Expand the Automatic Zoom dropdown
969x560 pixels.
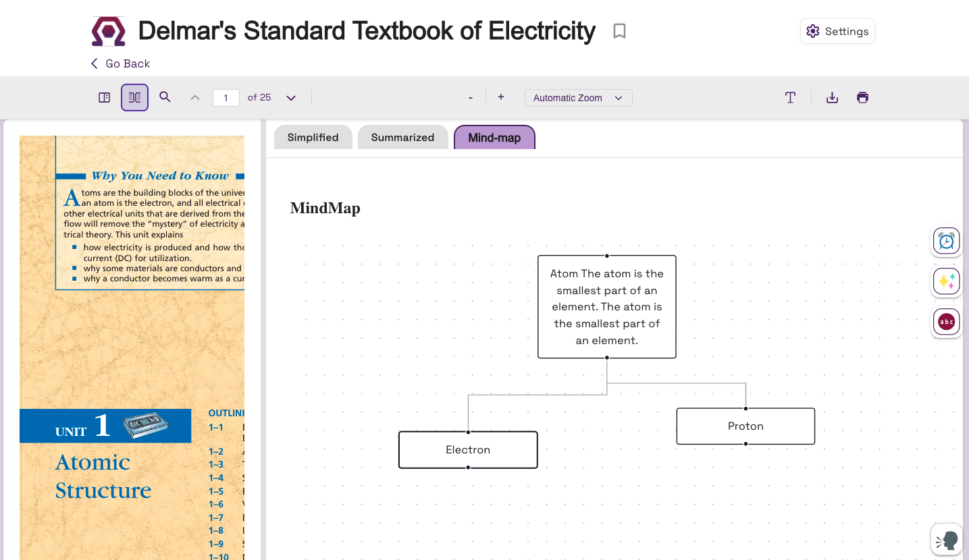click(x=578, y=98)
